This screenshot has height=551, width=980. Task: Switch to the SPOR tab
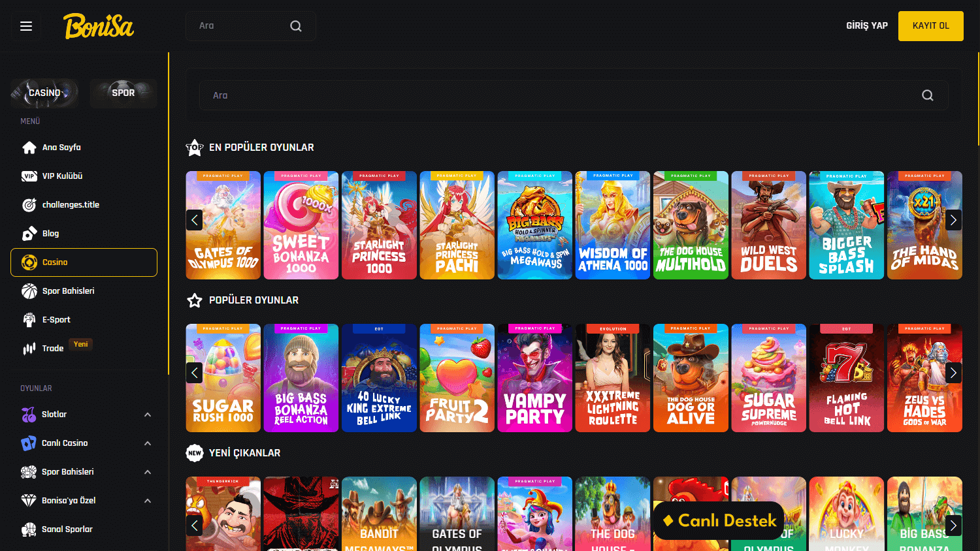pos(123,93)
